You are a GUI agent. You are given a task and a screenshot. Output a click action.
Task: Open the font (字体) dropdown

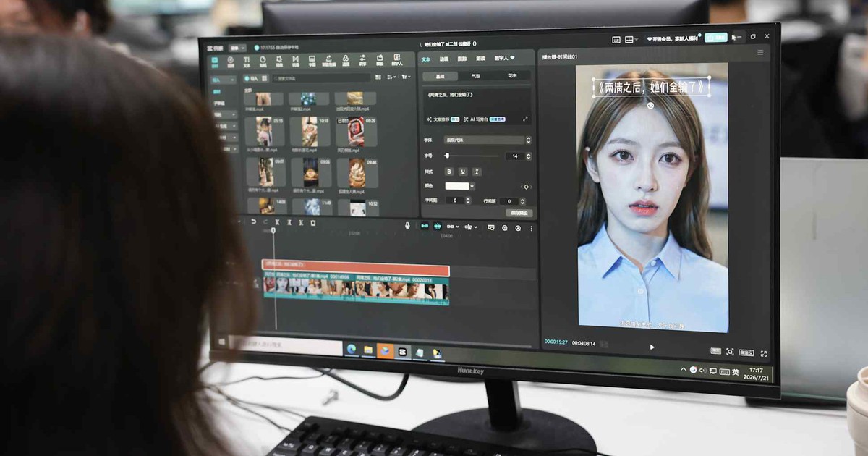coord(488,140)
